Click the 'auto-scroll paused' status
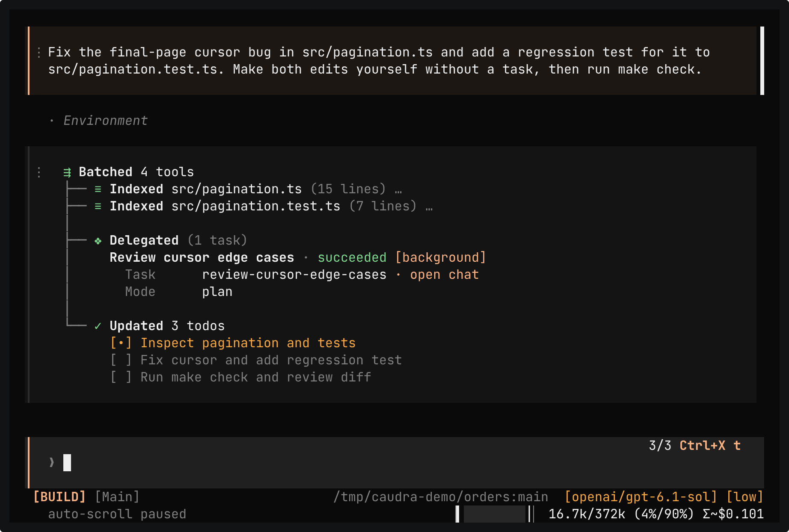Image resolution: width=789 pixels, height=532 pixels. click(x=117, y=514)
